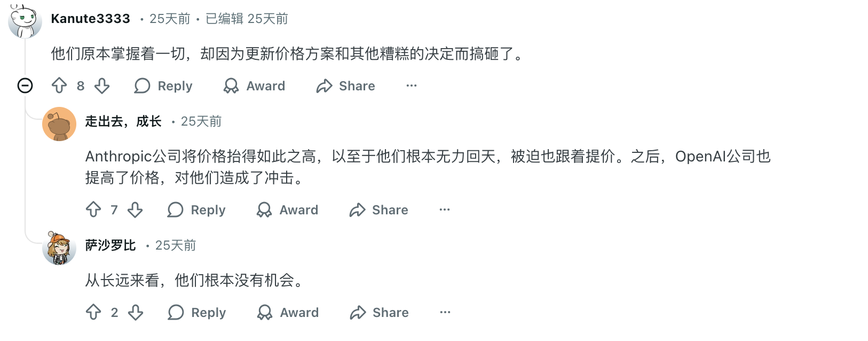
Task: Downvote 萨沙罗比's reply
Action: (136, 313)
